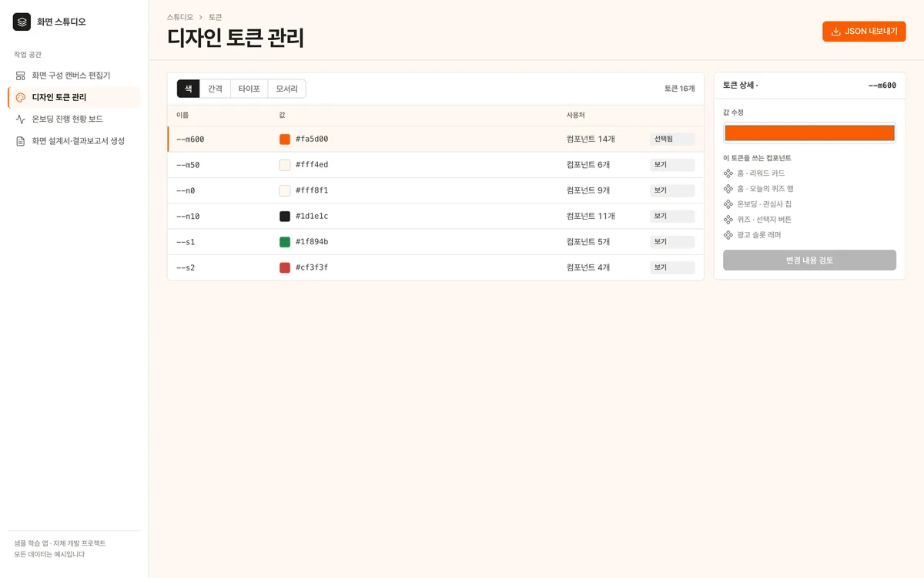
Task: Open 온보딩 진행 현황 보드 in sidebar
Action: coord(74,119)
